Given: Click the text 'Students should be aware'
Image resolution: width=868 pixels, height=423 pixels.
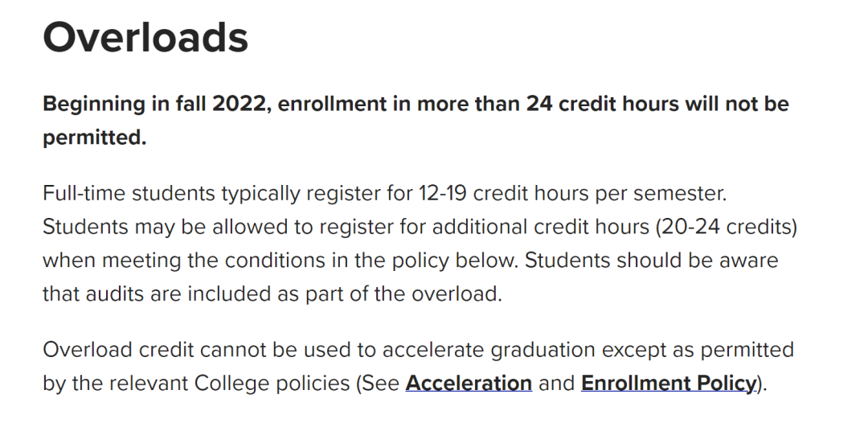Looking at the screenshot, I should [x=652, y=261].
